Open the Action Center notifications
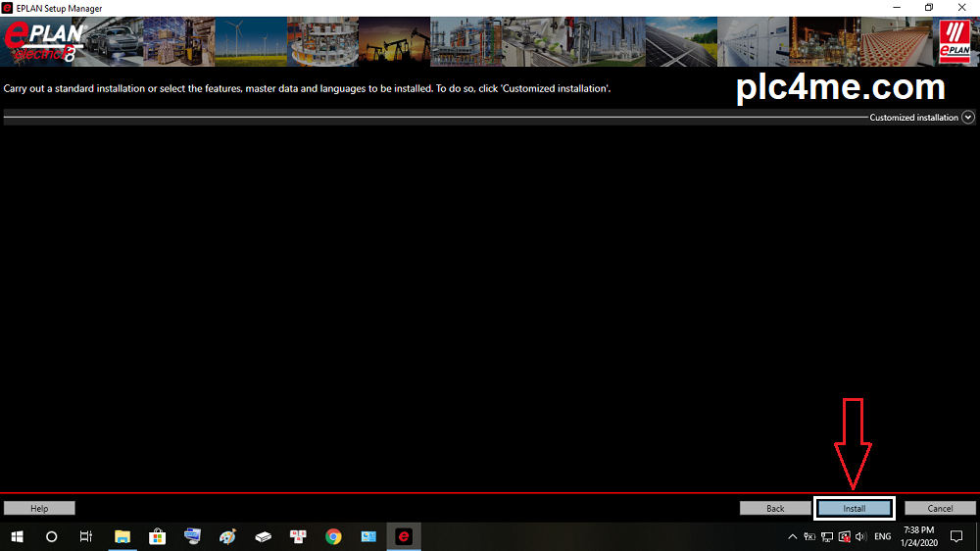 (x=957, y=536)
